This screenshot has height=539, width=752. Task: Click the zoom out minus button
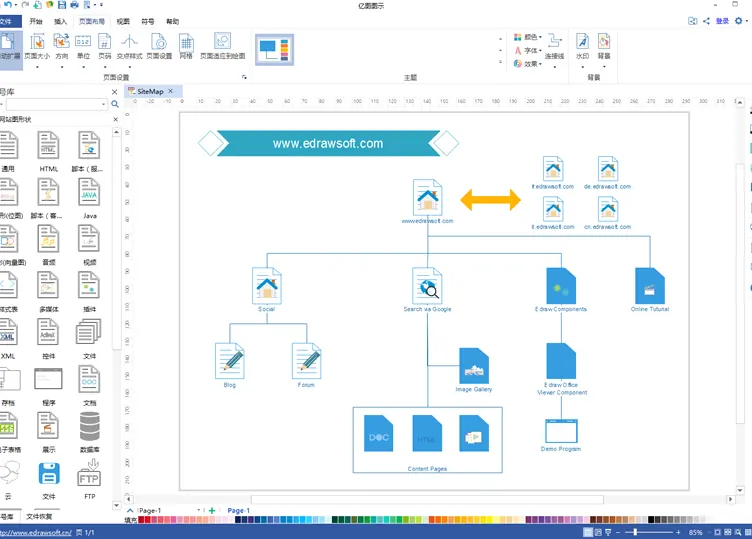(x=618, y=532)
